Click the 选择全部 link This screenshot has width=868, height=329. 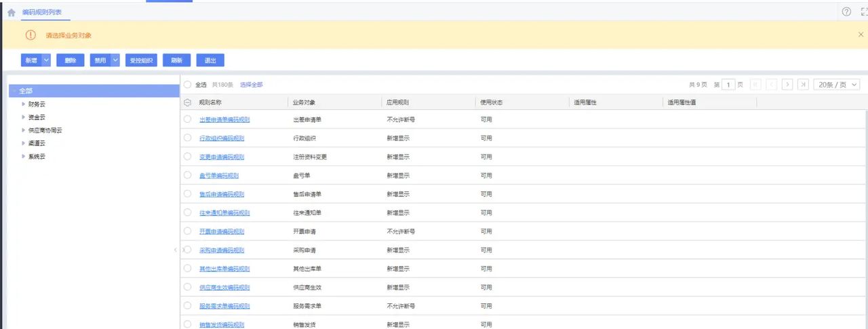[252, 85]
